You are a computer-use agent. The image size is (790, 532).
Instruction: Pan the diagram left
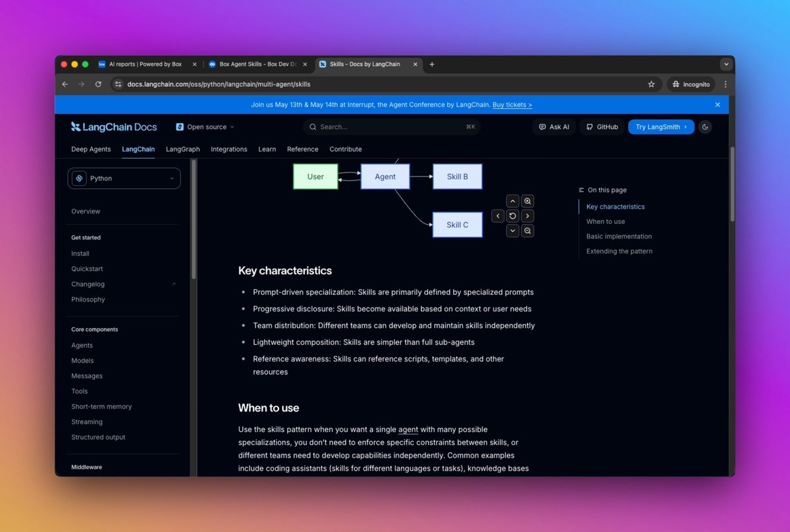(x=498, y=216)
